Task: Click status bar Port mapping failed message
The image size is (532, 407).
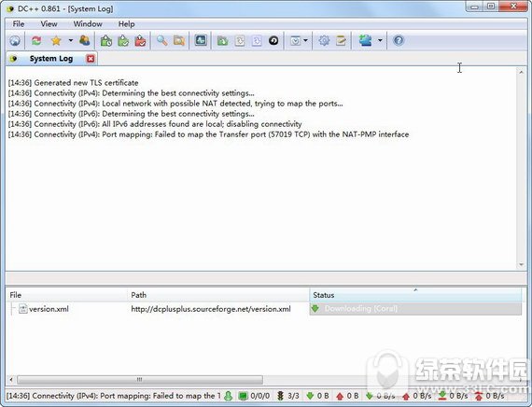Action: pos(113,396)
